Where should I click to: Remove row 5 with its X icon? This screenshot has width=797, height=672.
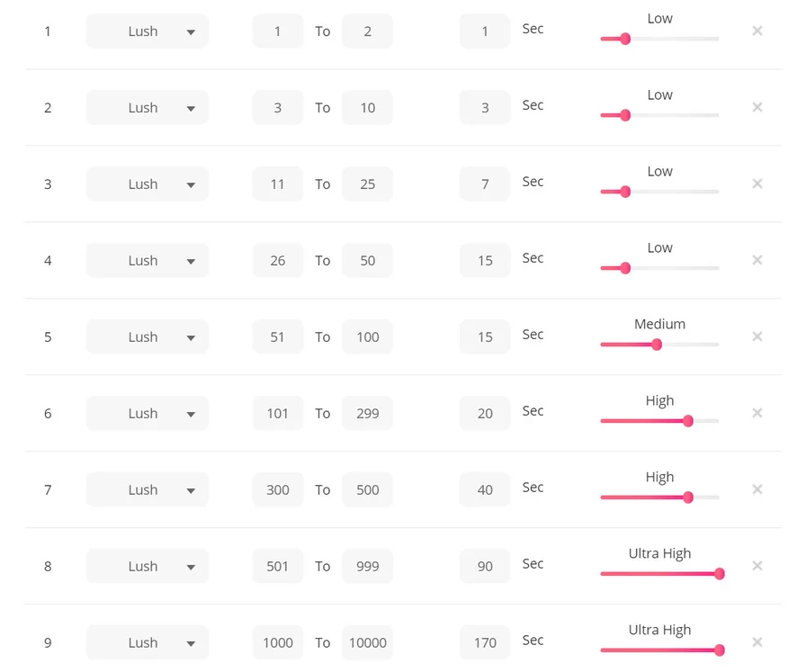coord(757,336)
